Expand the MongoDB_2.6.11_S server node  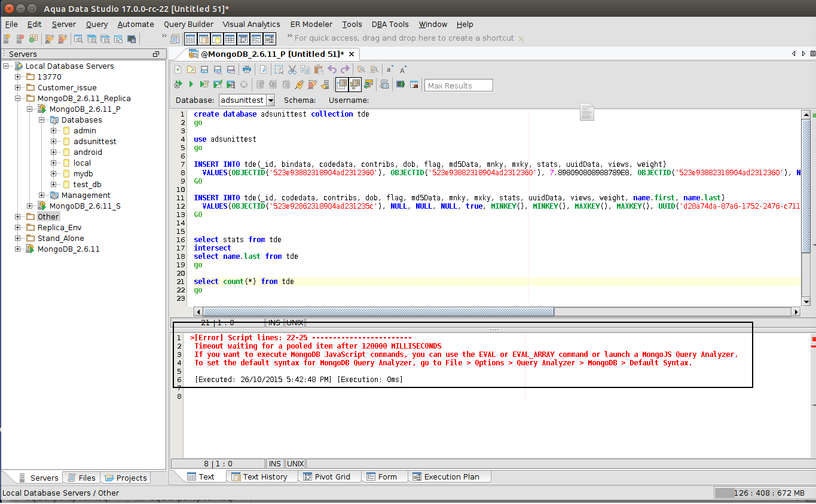pyautogui.click(x=30, y=206)
